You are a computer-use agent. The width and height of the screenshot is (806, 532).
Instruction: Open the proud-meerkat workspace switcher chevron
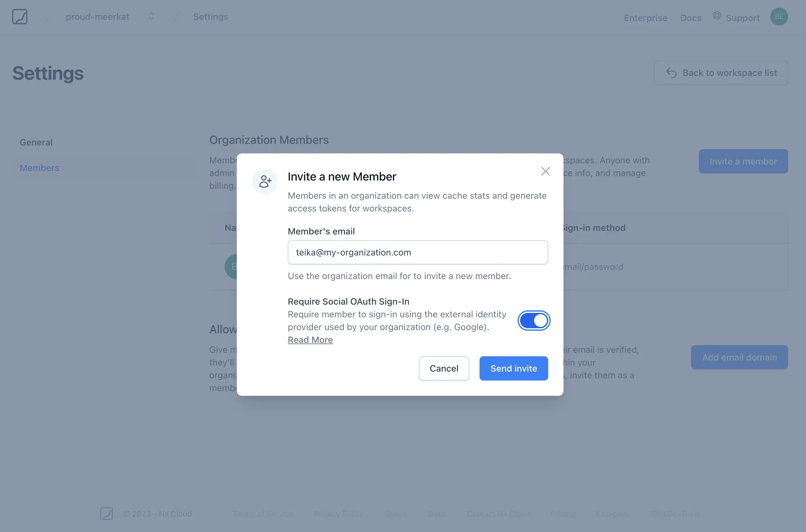point(151,16)
